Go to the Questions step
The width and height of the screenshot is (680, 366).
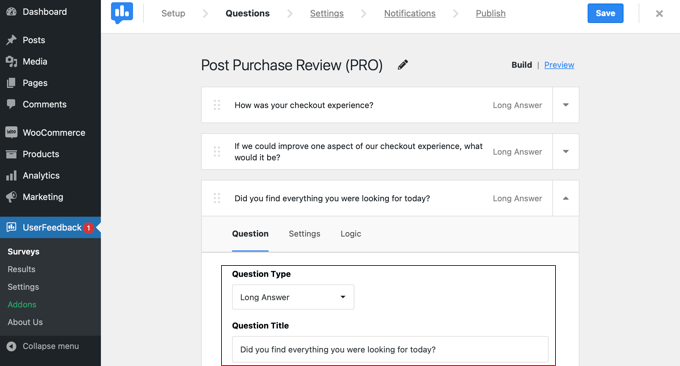[248, 13]
